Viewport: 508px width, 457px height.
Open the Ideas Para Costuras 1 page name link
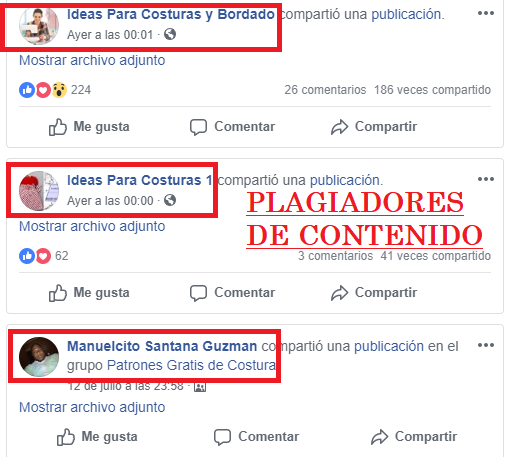tap(140, 180)
